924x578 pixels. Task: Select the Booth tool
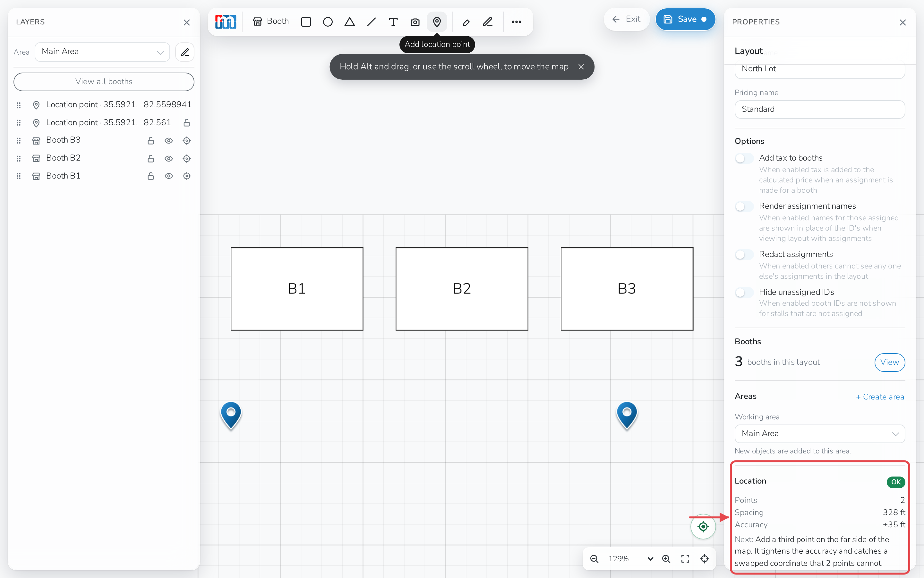[271, 22]
